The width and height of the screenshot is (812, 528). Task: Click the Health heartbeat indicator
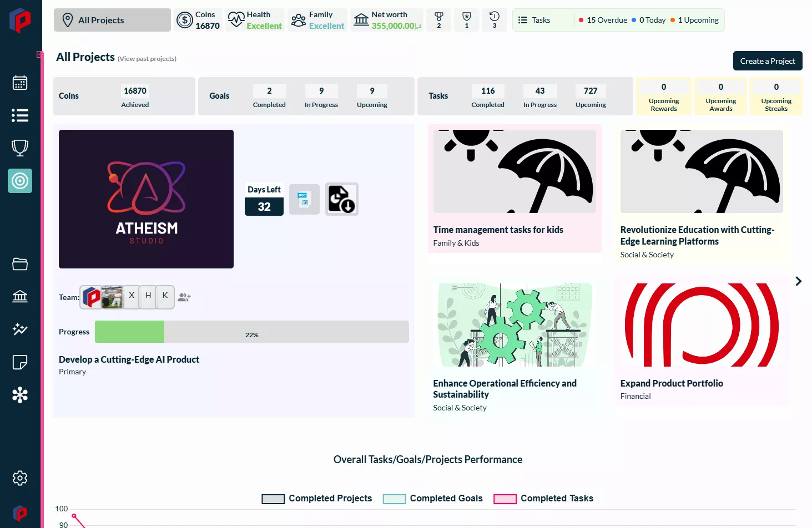point(255,20)
